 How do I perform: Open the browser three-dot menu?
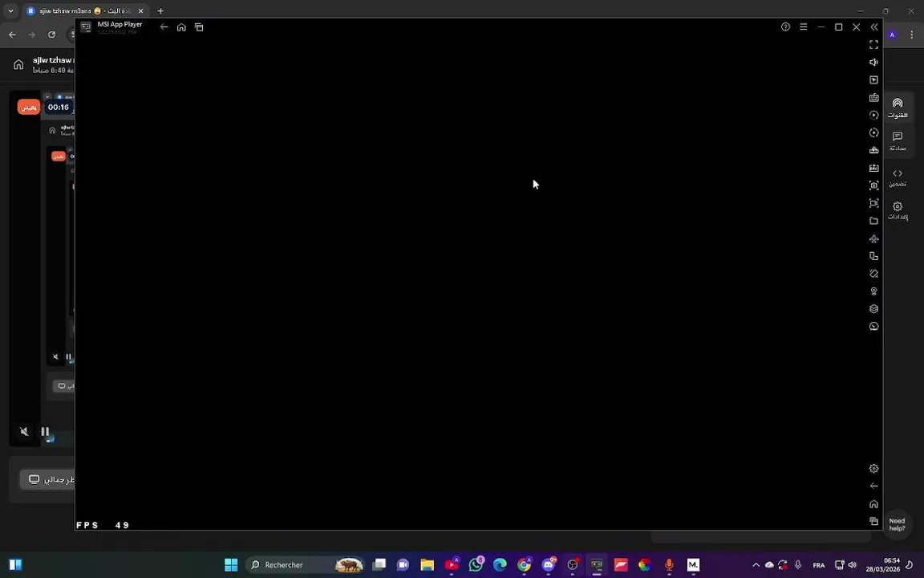[x=912, y=35]
